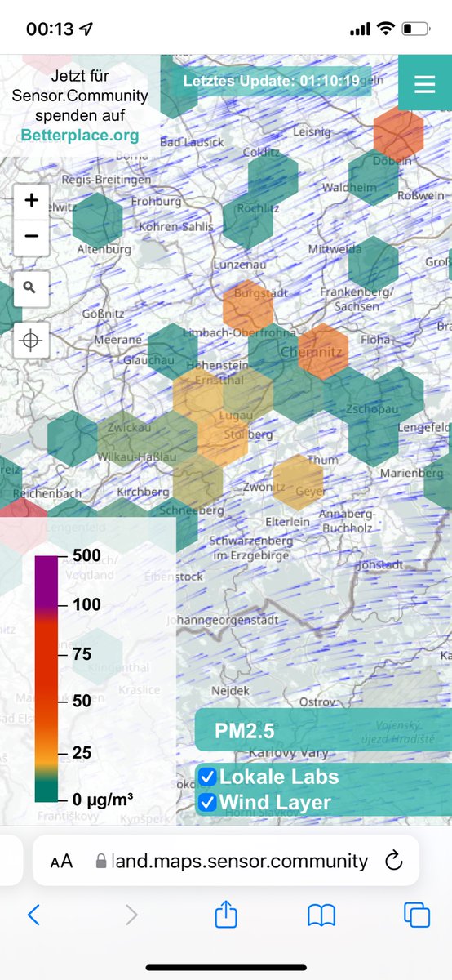The image size is (452, 980).
Task: Open the PM2.5 pollutant selector
Action: pos(323,730)
